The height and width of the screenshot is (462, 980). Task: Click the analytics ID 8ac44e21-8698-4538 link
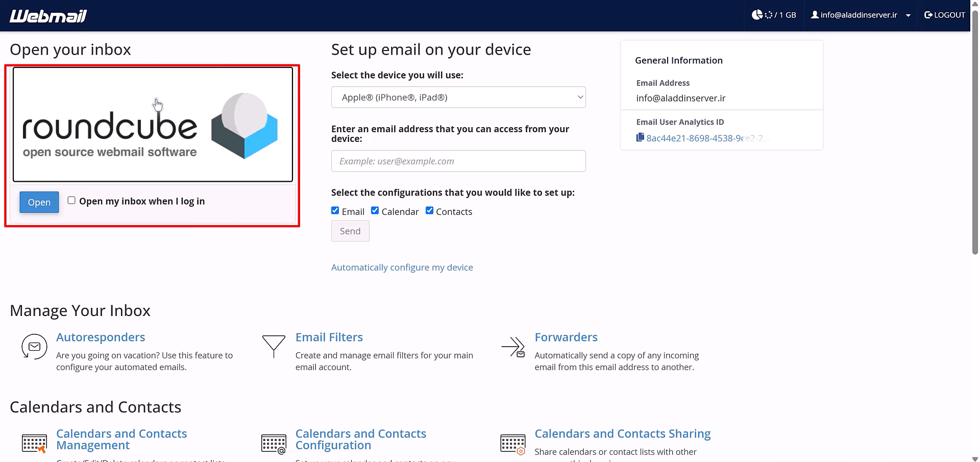pyautogui.click(x=708, y=138)
